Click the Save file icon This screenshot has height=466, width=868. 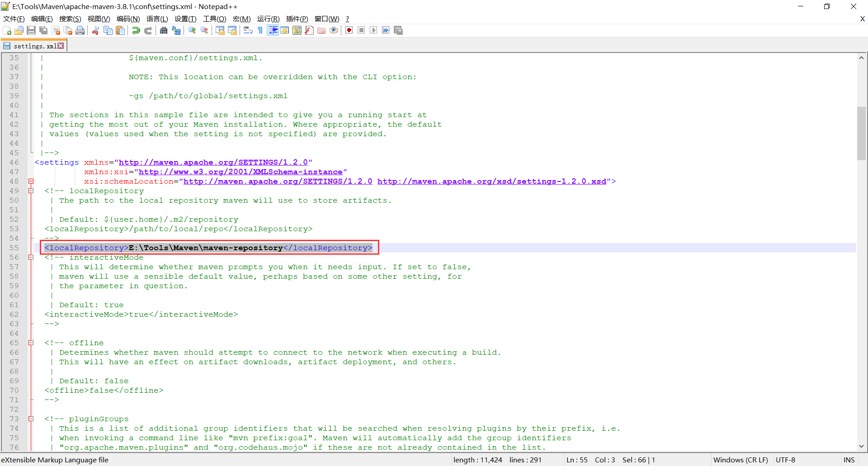pyautogui.click(x=31, y=30)
